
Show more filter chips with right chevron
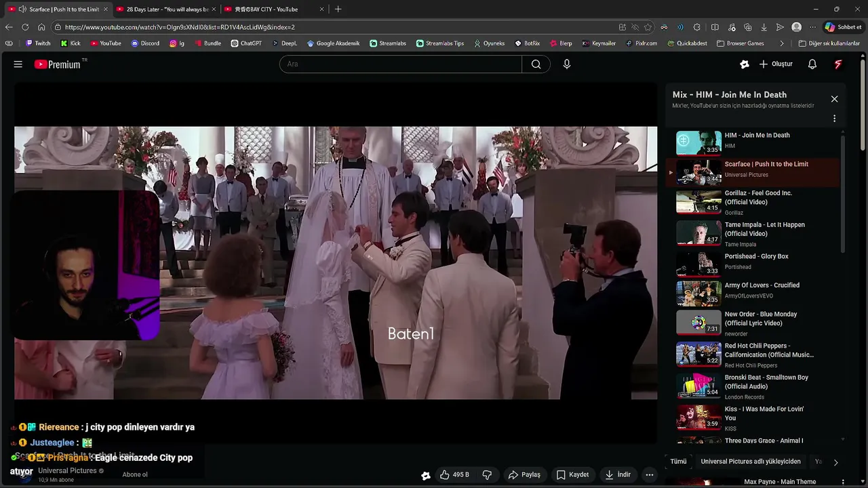tap(835, 462)
